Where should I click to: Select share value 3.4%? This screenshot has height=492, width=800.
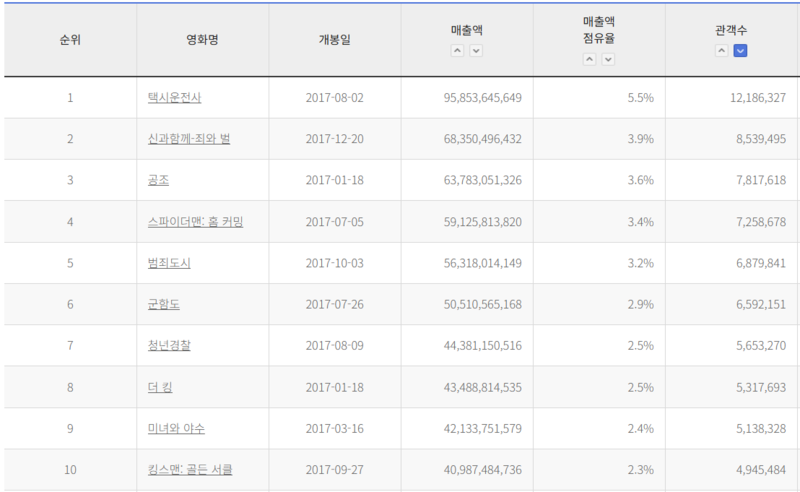click(x=641, y=222)
